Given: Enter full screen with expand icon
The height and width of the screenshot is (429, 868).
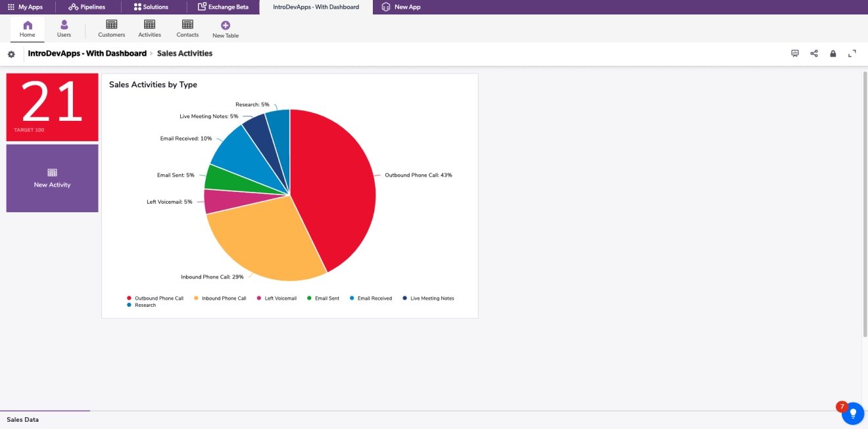Looking at the screenshot, I should [x=852, y=54].
